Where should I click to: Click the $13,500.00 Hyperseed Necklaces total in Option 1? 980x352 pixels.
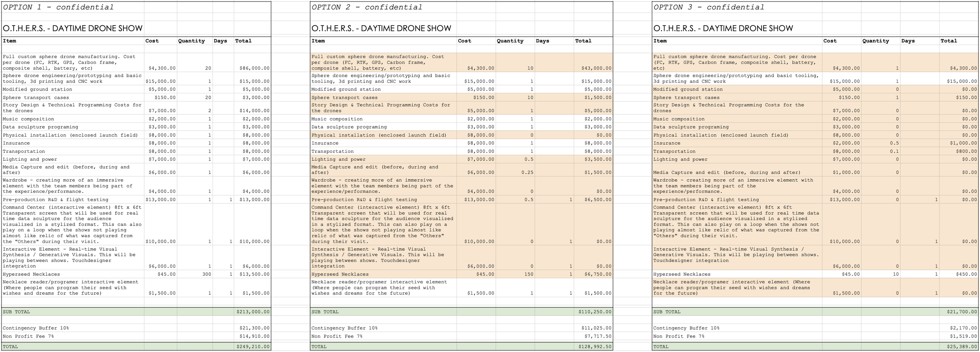(x=254, y=274)
